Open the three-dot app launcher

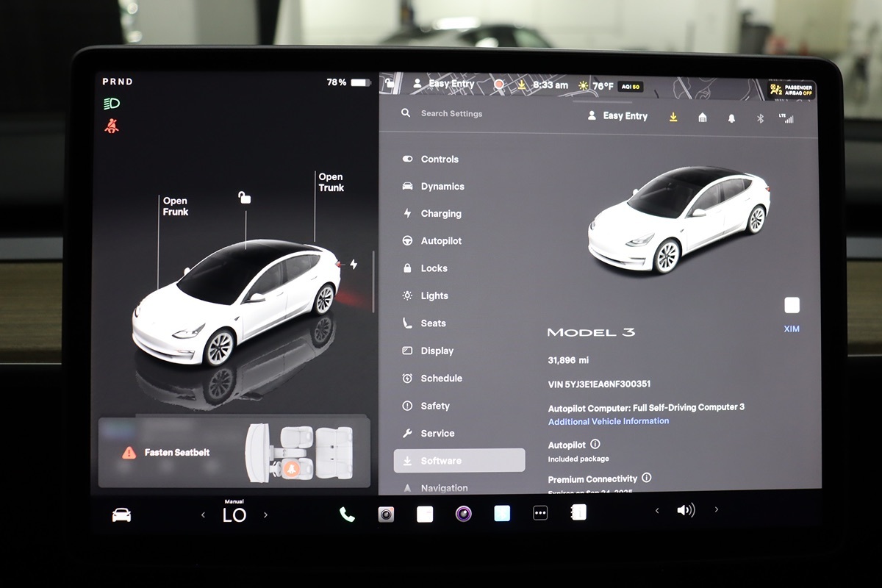[540, 514]
